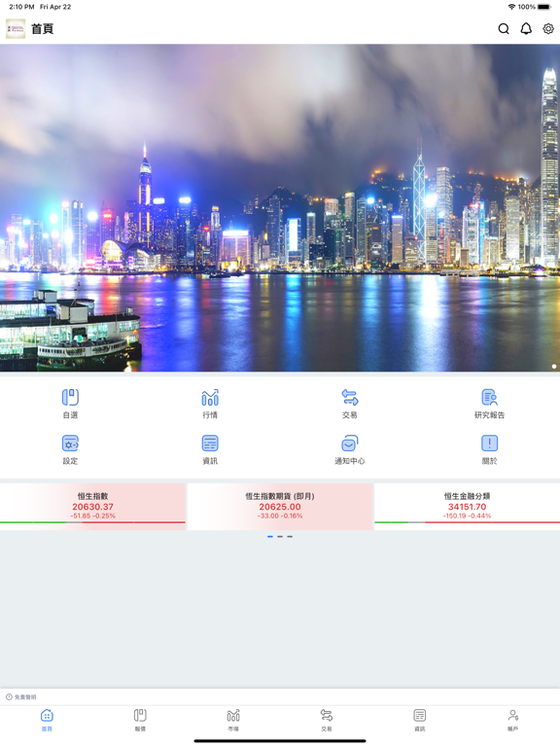The width and height of the screenshot is (560, 747).
Task: Tap the -33.00 -0.16% change text
Action: coord(280,516)
